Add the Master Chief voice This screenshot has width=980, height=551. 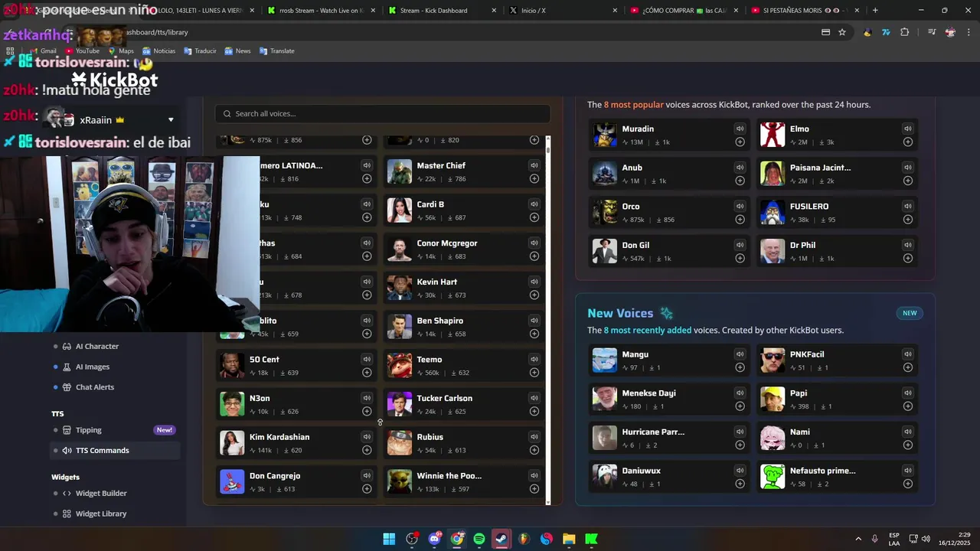click(534, 179)
